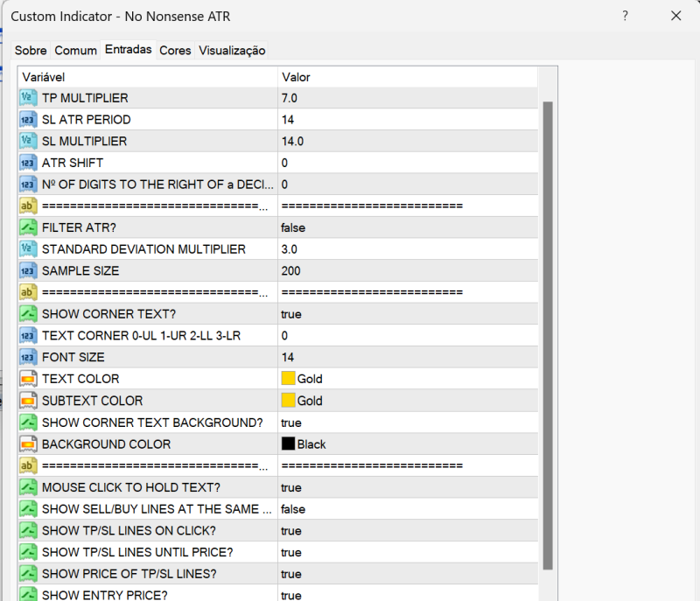Viewport: 700px width, 601px height.
Task: Click the SHOW TP/SL LINES UNTIL PRICE? icon
Action: point(28,552)
